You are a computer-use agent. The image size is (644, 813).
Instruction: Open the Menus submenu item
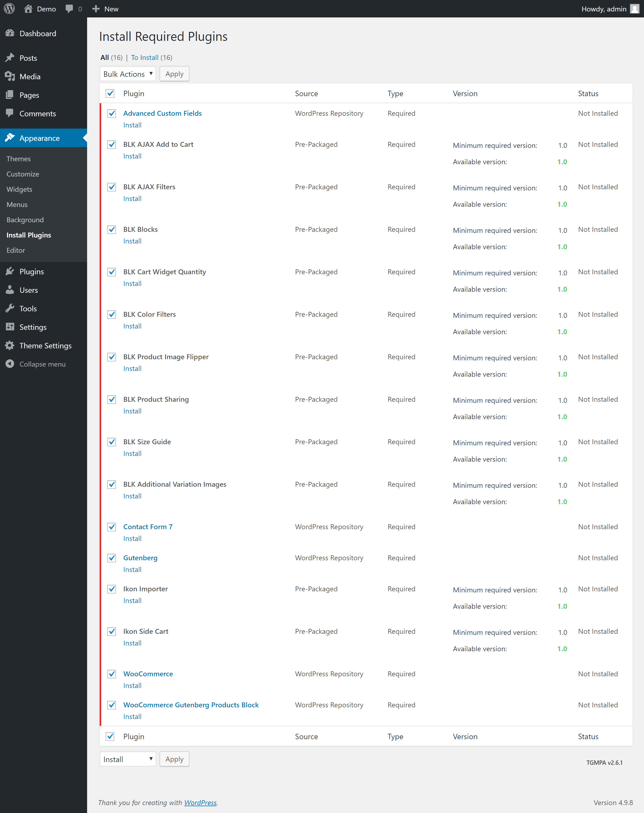[17, 204]
